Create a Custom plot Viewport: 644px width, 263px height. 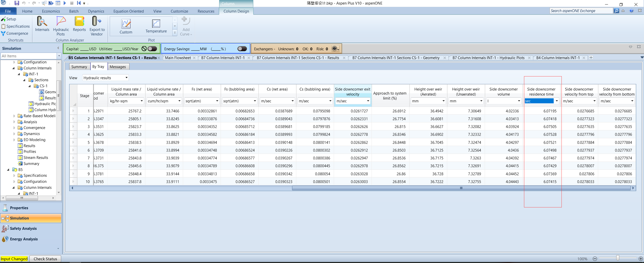coord(126,26)
